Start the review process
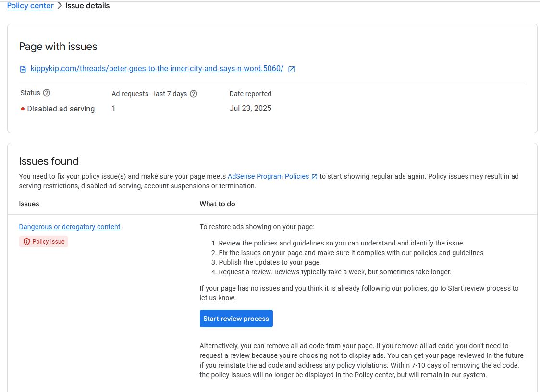The height and width of the screenshot is (392, 540). tap(236, 318)
